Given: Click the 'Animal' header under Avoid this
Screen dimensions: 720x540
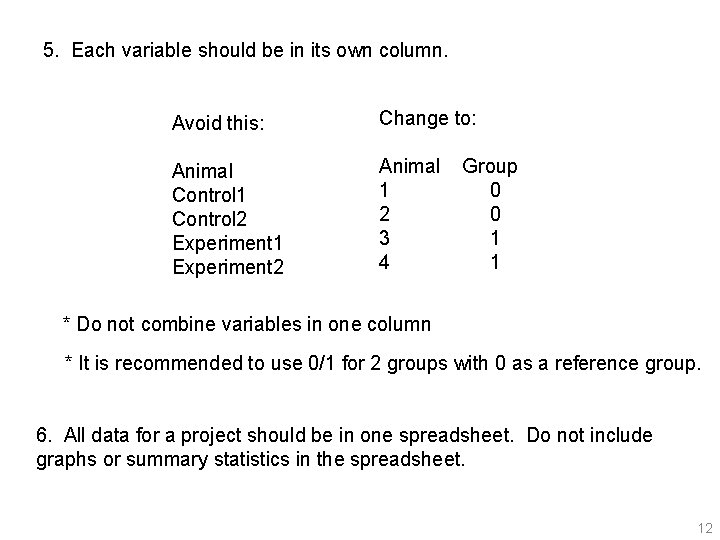Looking at the screenshot, I should click(202, 170).
